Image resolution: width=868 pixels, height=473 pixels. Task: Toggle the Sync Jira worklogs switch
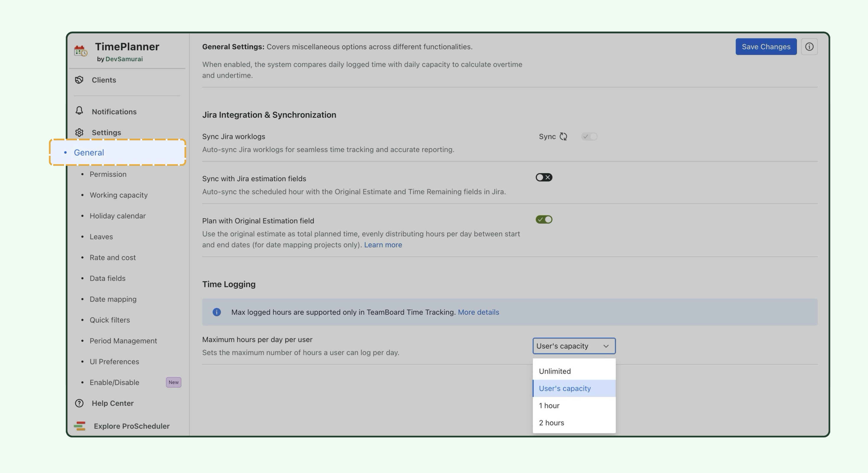point(589,136)
